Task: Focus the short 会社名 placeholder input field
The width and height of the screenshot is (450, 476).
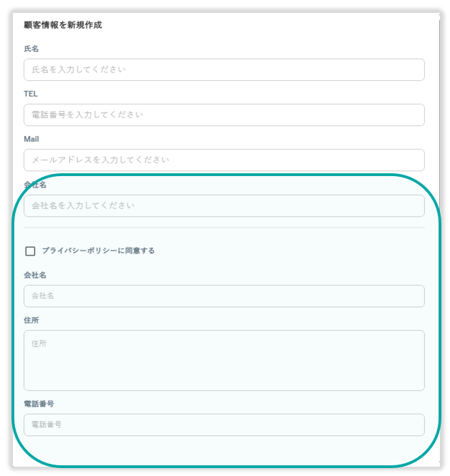Action: (x=224, y=296)
